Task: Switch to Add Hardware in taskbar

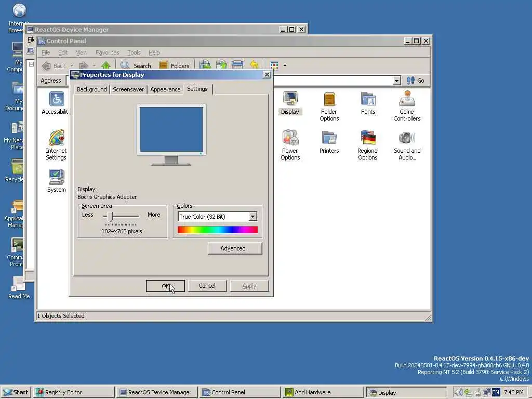Action: [x=322, y=392]
